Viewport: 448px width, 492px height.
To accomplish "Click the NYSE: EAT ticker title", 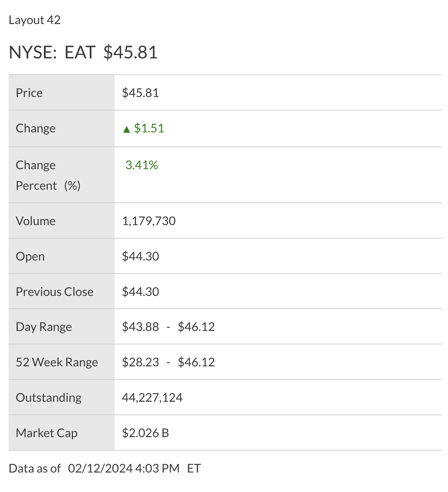I will coord(52,52).
